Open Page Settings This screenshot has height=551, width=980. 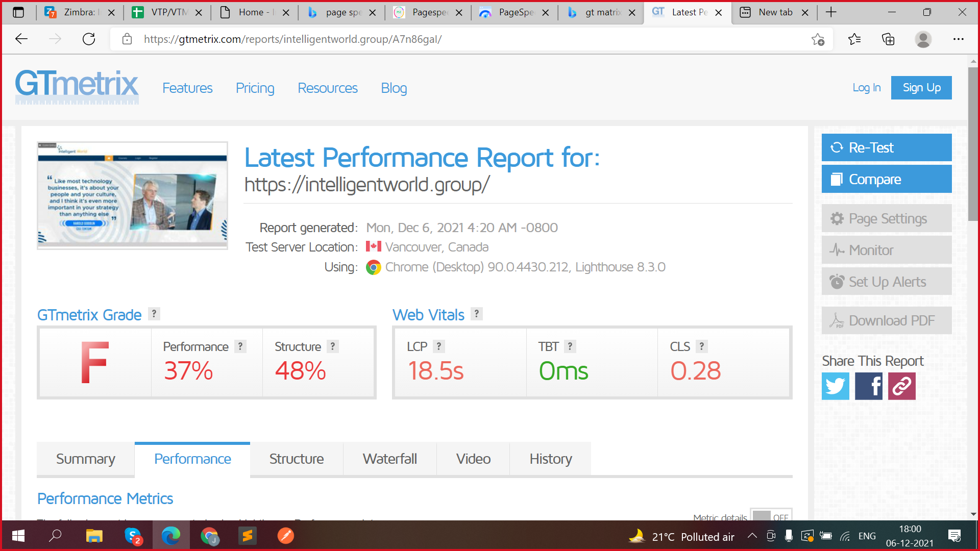(x=887, y=218)
